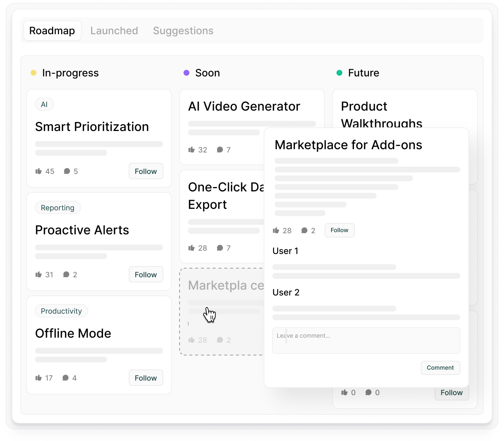This screenshot has width=504, height=441.
Task: Thumbs up the AI Video Generator
Action: pos(192,150)
